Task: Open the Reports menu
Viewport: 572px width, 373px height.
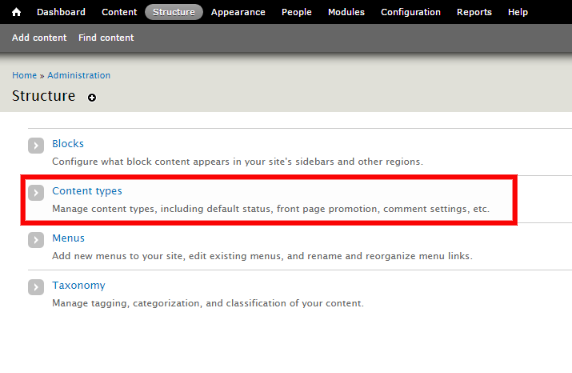Action: [474, 12]
